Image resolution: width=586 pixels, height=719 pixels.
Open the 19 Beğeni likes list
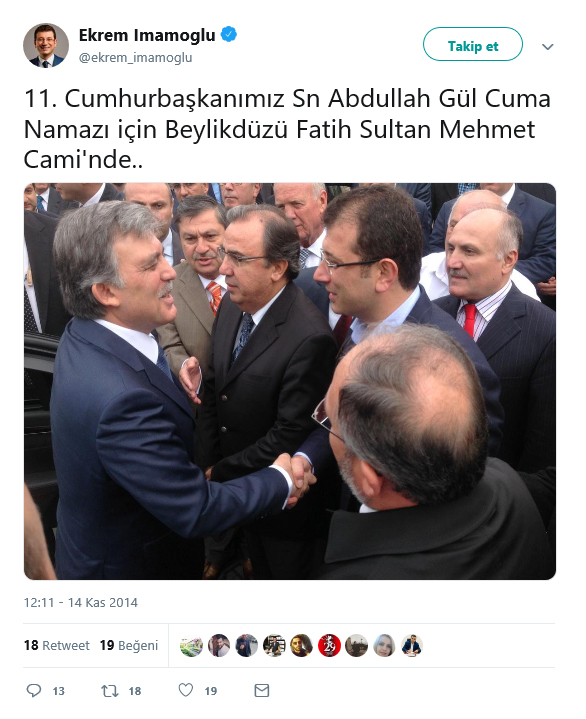pos(129,645)
